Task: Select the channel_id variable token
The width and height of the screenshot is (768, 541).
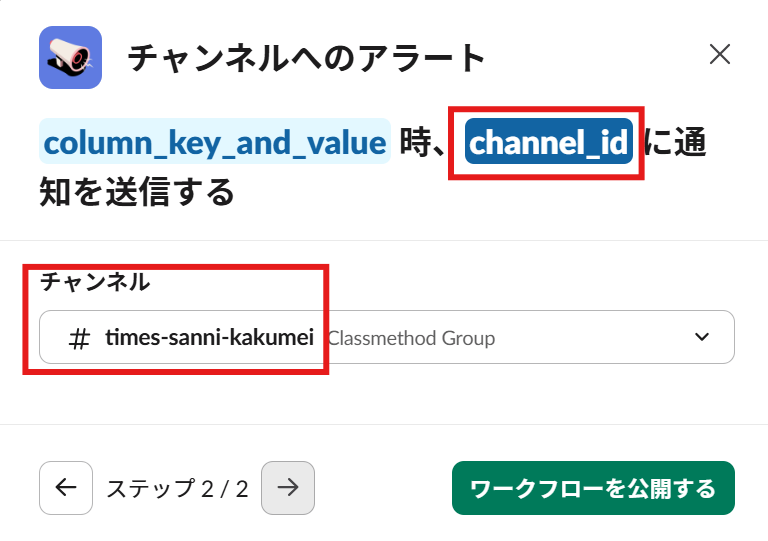Action: (x=550, y=144)
